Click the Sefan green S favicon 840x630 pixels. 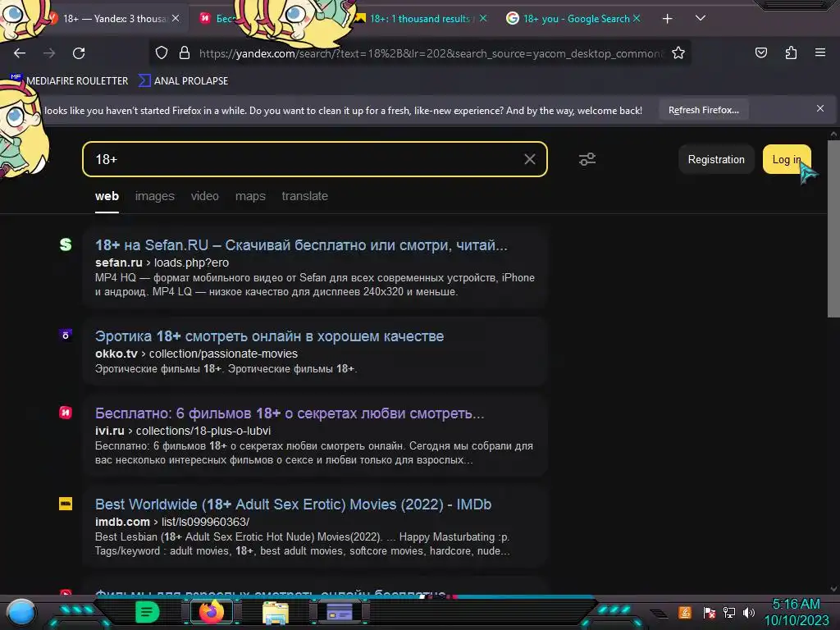click(x=66, y=244)
